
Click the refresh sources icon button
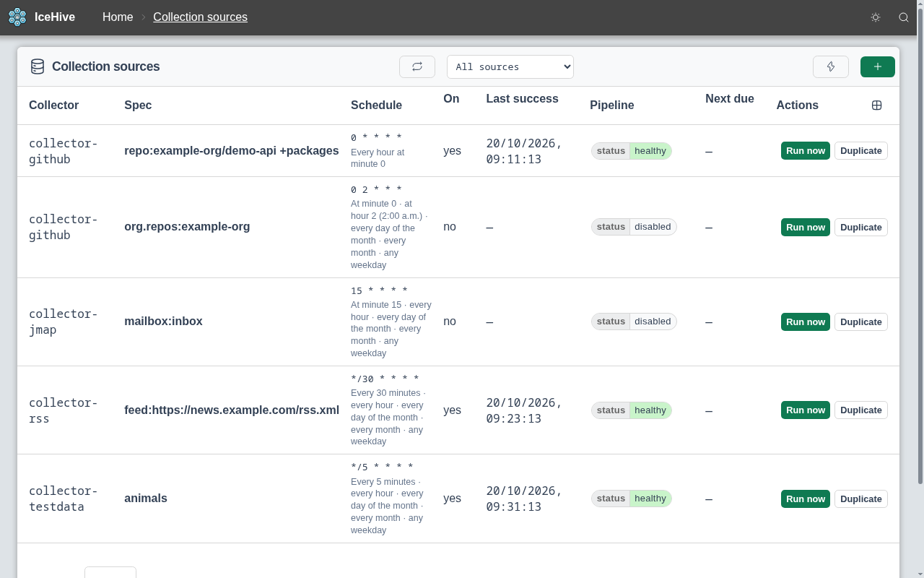417,66
